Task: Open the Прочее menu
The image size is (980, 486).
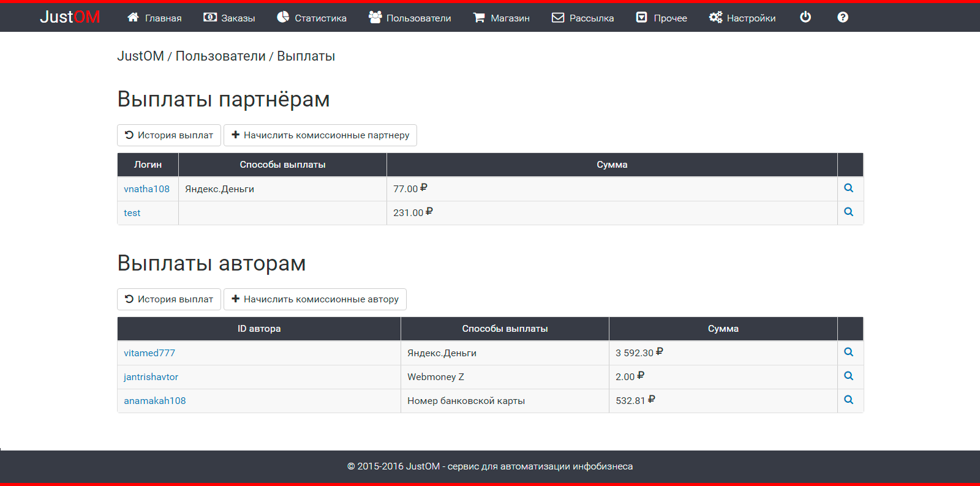Action: click(661, 18)
